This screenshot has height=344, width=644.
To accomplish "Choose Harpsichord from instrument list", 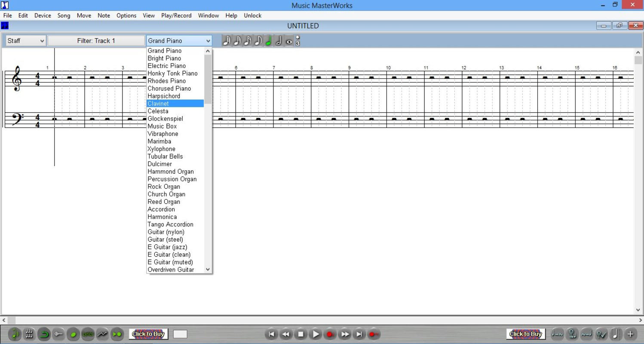I will click(x=175, y=96).
